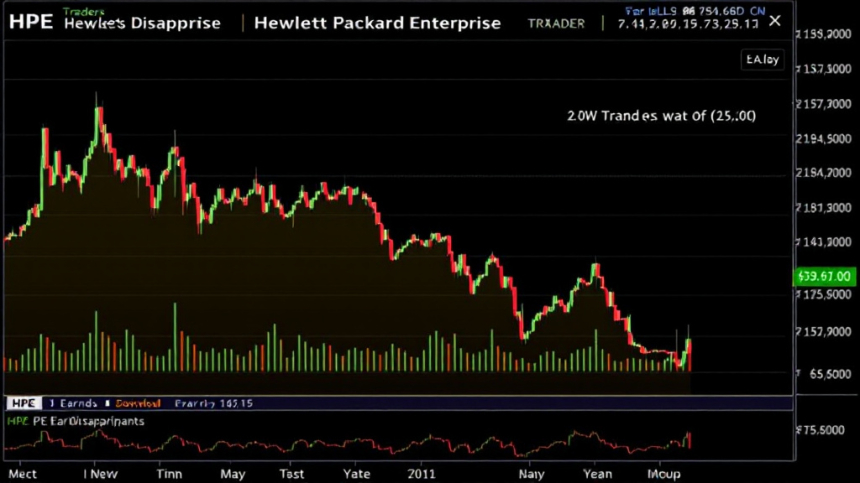Click the EAlay button
Image resolution: width=860 pixels, height=483 pixels.
point(762,59)
